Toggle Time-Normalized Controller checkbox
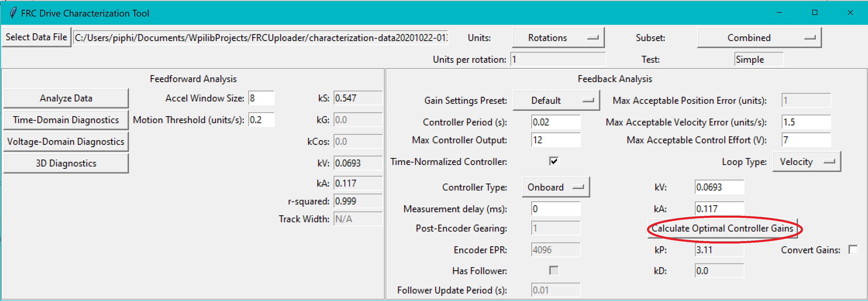Image resolution: width=868 pixels, height=301 pixels. tap(553, 161)
